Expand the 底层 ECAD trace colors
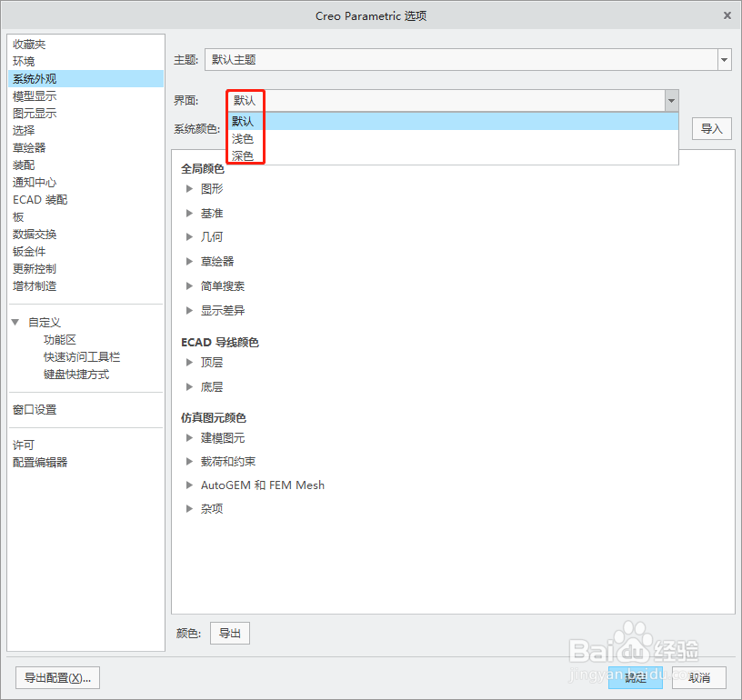 click(189, 387)
